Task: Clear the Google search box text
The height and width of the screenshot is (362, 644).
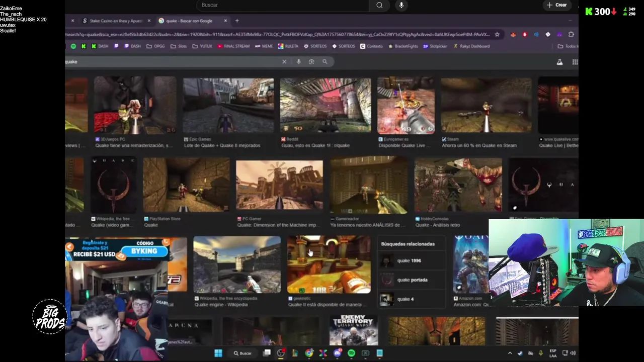Action: (284, 61)
